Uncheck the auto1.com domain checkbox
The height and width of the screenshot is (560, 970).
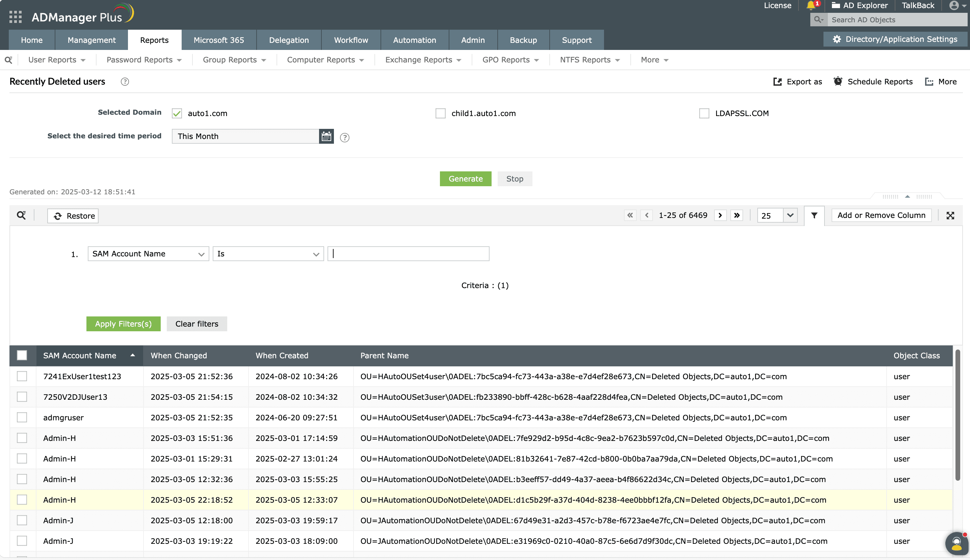tap(177, 113)
